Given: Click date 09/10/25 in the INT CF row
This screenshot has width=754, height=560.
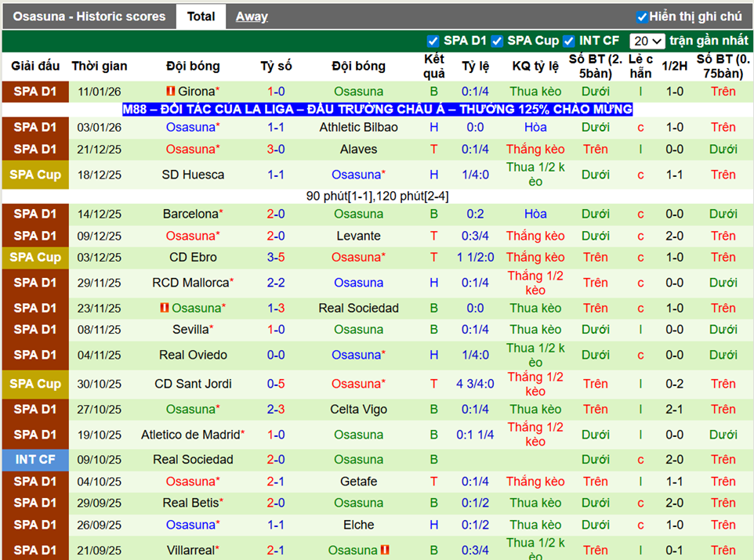Looking at the screenshot, I should pos(99,460).
